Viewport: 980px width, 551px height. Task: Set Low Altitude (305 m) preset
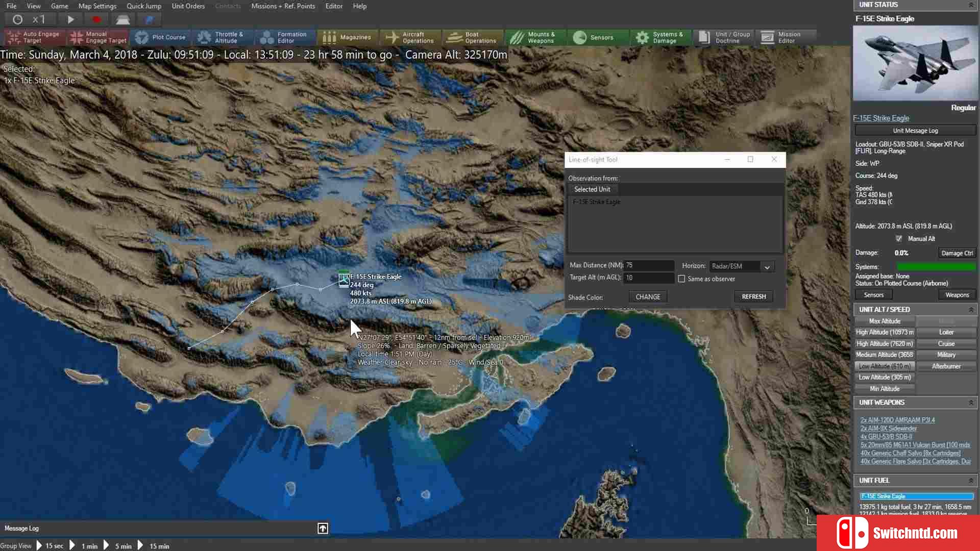pos(885,378)
